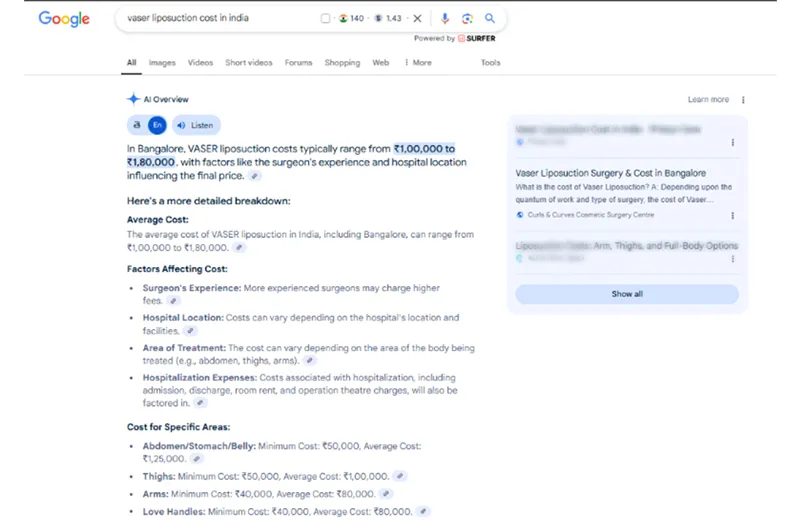This screenshot has width=801, height=520.
Task: Click citation link icon after Surgeon's Experience
Action: pyautogui.click(x=174, y=300)
